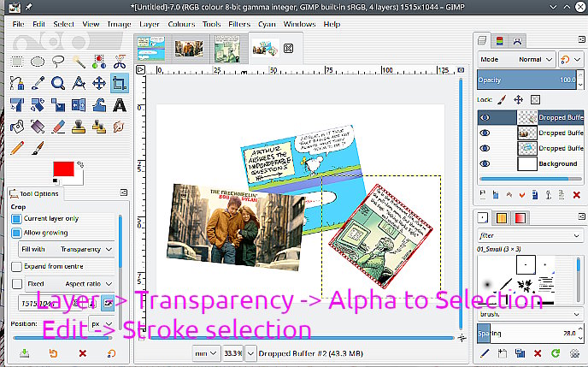Select the Eraser tool

[x=58, y=127]
